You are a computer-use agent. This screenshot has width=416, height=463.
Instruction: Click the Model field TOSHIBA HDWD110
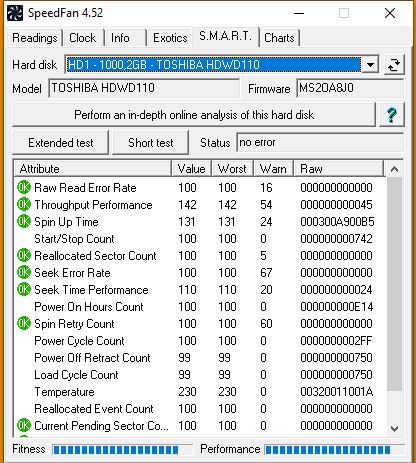tap(144, 88)
